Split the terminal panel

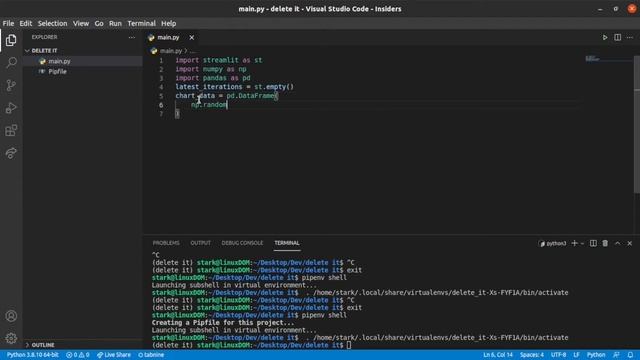pyautogui.click(x=593, y=243)
